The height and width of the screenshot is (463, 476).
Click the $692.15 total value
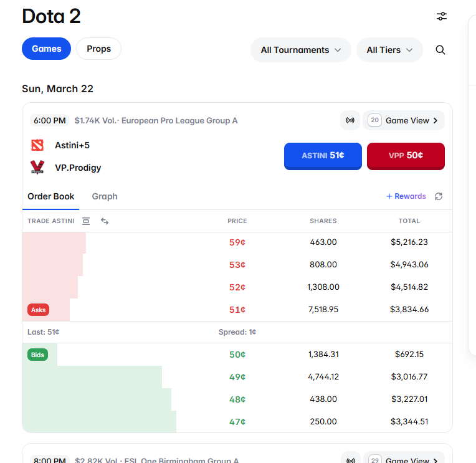(x=409, y=355)
